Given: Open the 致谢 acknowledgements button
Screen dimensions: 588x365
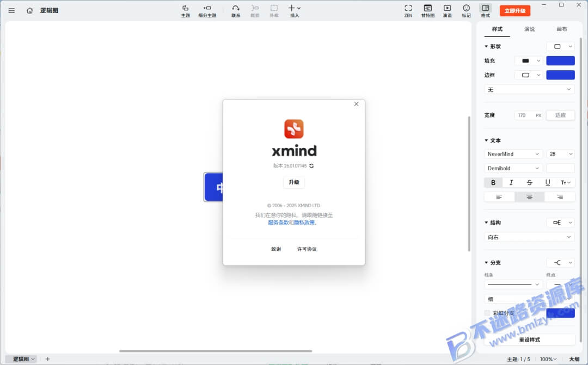Looking at the screenshot, I should (276, 249).
